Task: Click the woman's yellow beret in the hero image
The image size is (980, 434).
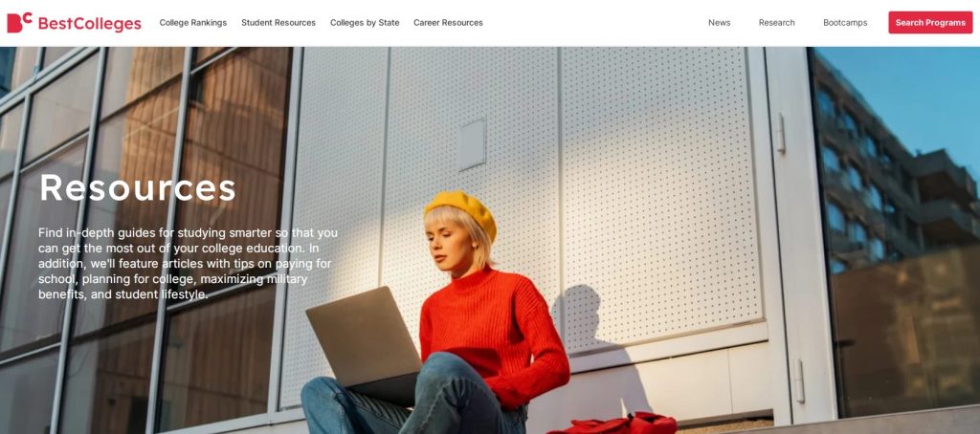Action: [x=461, y=211]
